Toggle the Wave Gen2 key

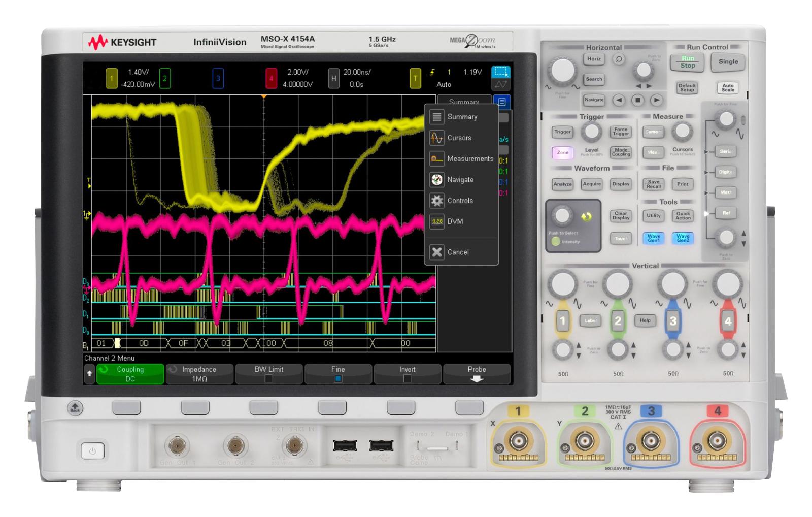point(683,238)
